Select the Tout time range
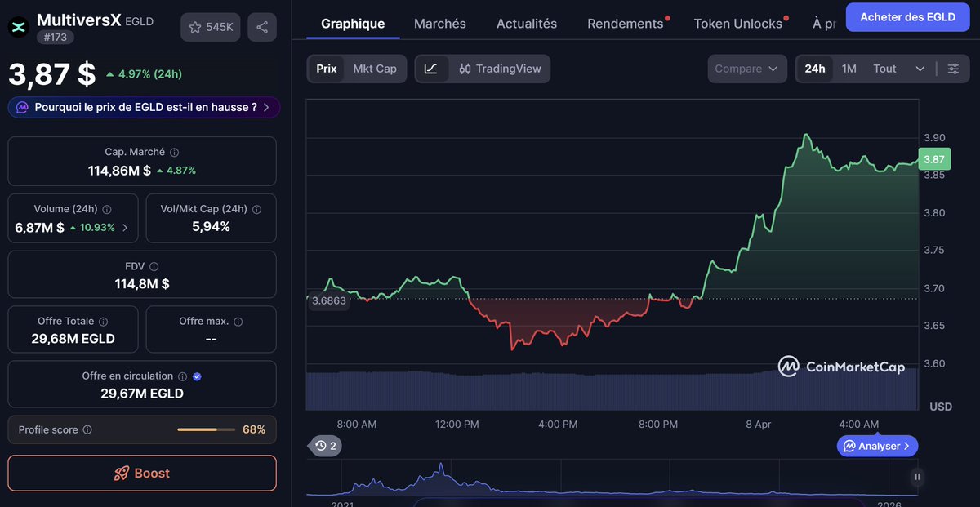Screen dimensions: 980x507 [x=884, y=69]
